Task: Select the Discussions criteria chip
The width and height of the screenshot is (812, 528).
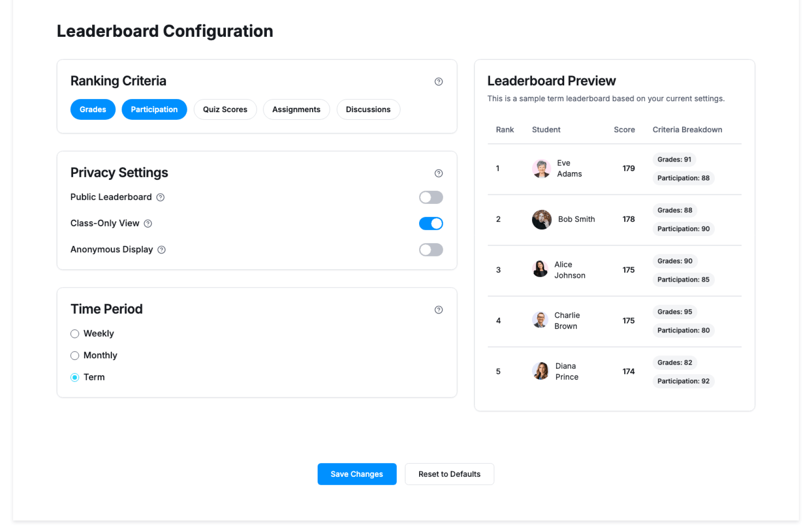Action: click(368, 110)
